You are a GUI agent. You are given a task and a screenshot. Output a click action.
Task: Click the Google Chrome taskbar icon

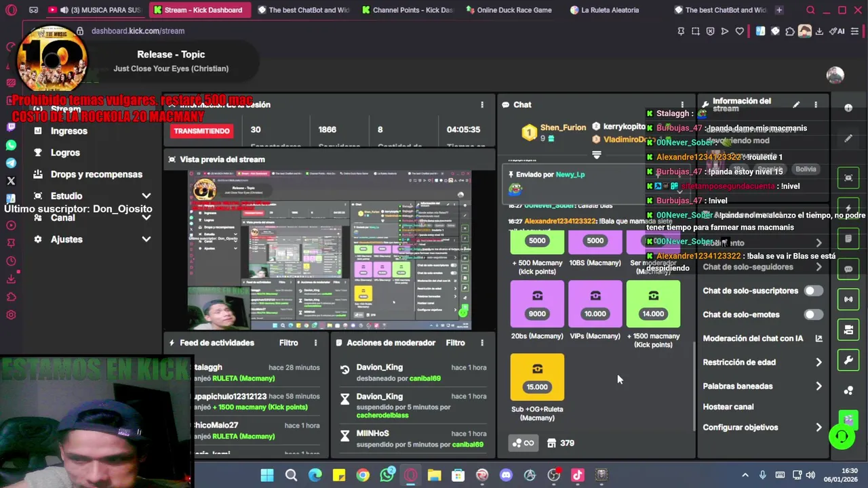click(x=363, y=475)
